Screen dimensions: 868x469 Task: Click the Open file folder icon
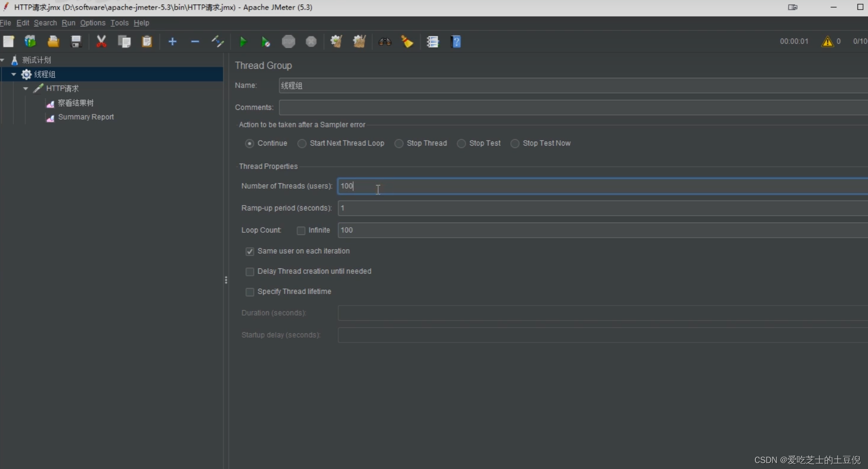[53, 42]
